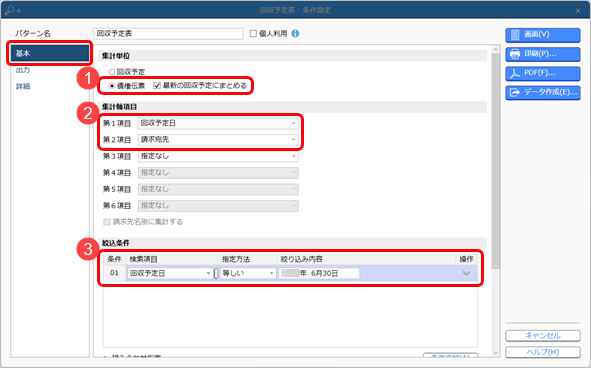Switch to the 出力 tab
Viewport: 591px width, 368px height.
click(x=23, y=70)
